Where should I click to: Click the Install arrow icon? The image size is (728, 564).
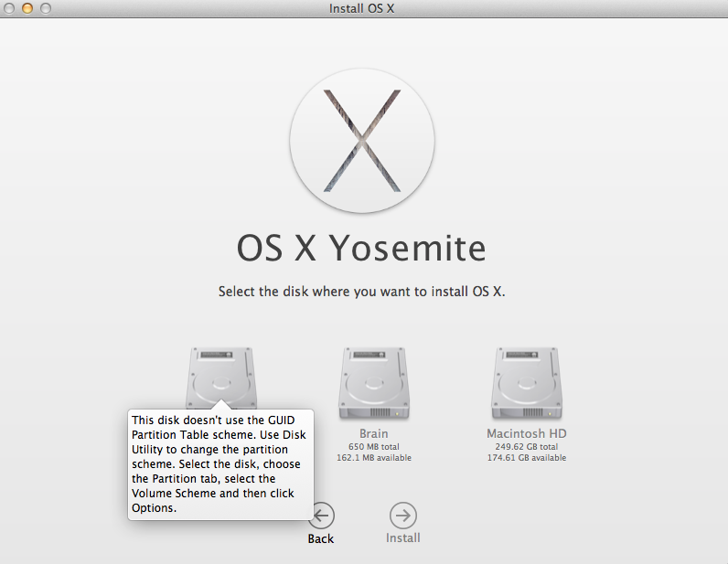coord(403,516)
